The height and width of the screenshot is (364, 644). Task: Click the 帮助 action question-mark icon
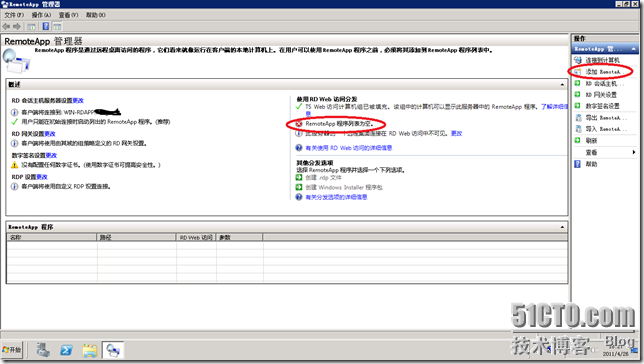577,164
